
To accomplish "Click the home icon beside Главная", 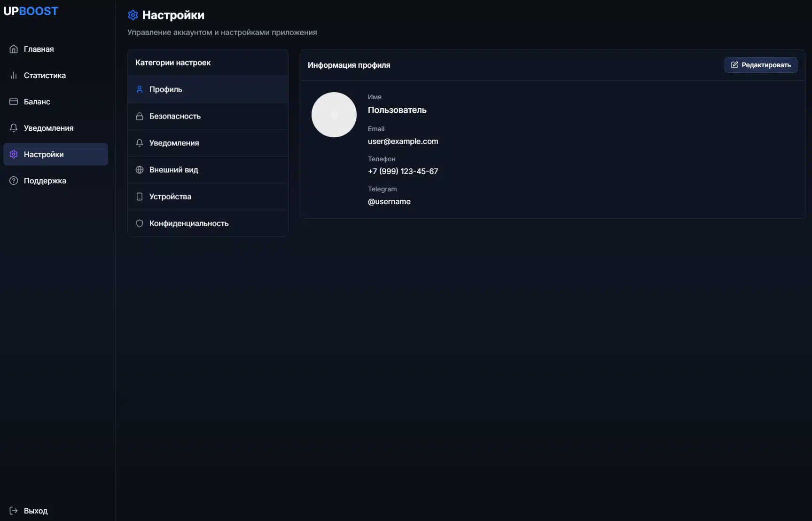I will tap(14, 49).
